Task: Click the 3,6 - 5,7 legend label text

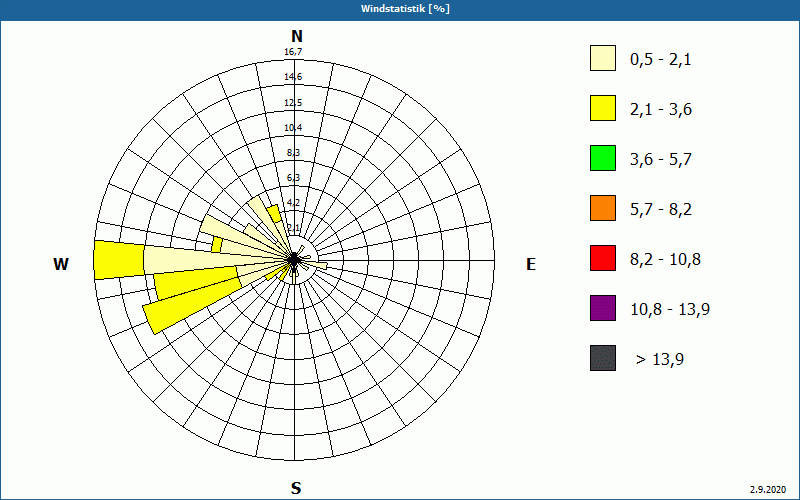Action: (661, 160)
